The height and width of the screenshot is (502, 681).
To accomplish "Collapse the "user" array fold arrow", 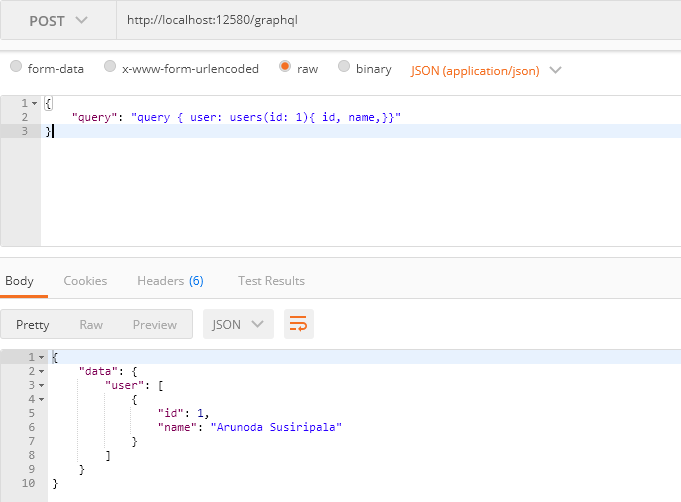I will 41,385.
